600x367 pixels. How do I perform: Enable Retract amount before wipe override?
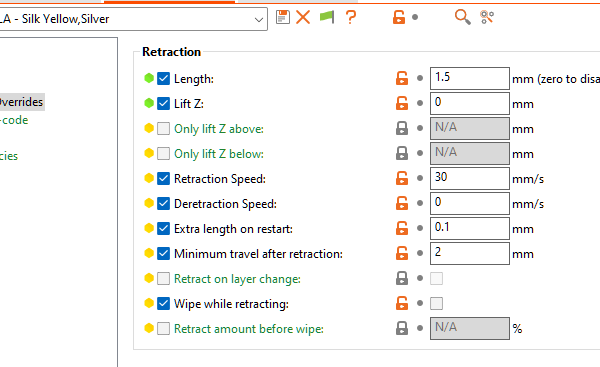[163, 328]
